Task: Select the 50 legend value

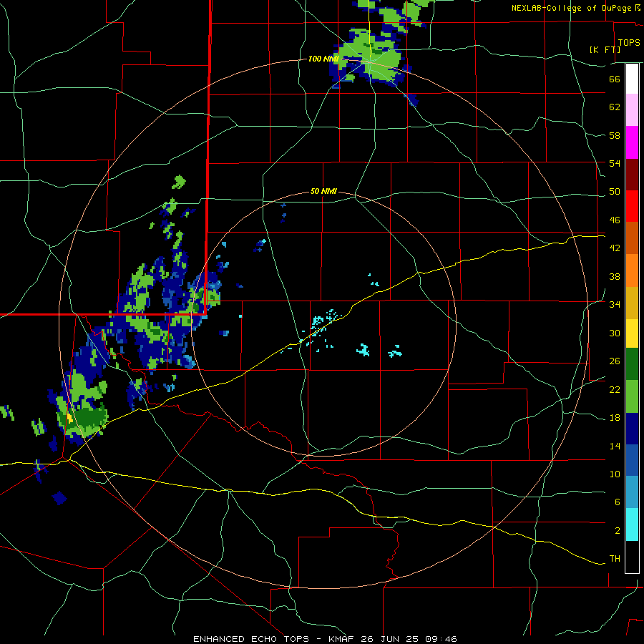Action: (x=615, y=192)
